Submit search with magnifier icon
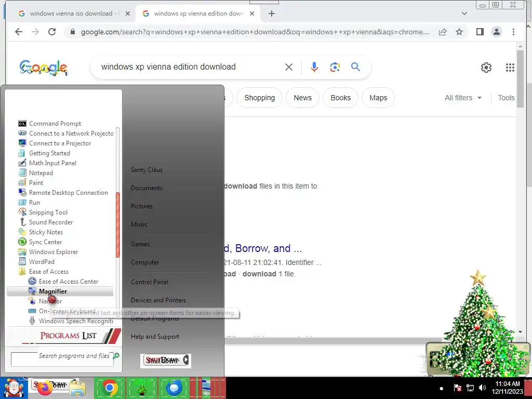Image resolution: width=532 pixels, height=399 pixels. 355,67
